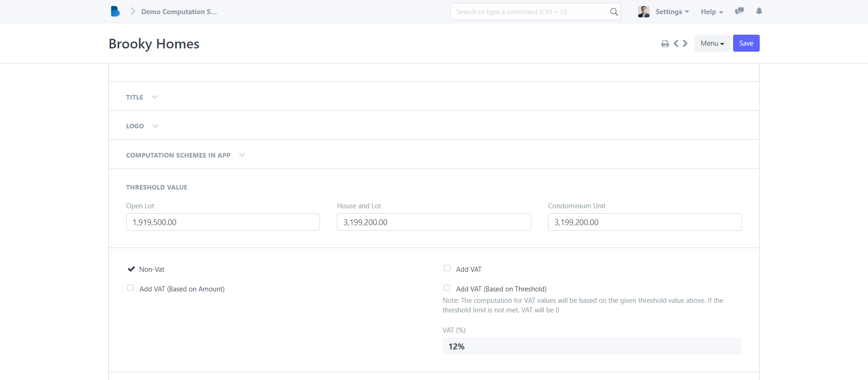Check Add VAT (Based on Threshold)

(447, 288)
